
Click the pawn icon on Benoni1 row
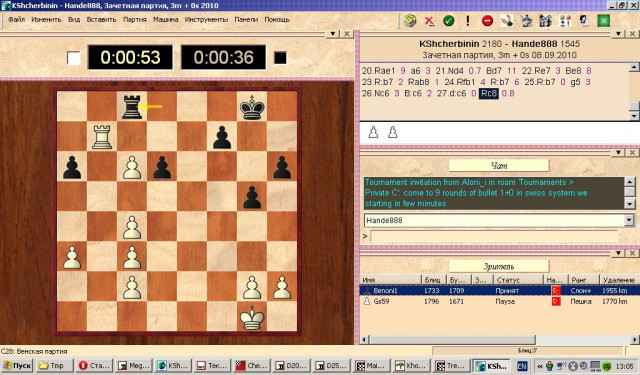point(367,291)
